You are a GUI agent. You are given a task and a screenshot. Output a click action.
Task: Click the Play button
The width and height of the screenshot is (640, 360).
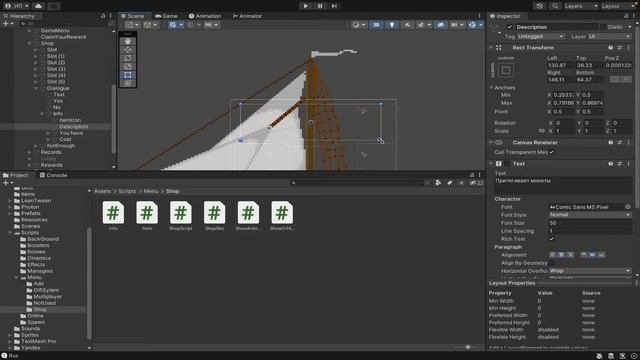(305, 6)
